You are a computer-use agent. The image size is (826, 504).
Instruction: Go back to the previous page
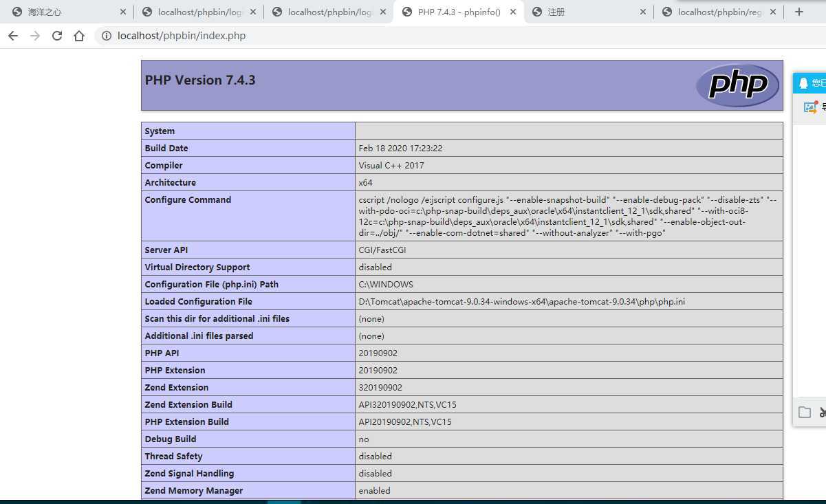tap(13, 36)
